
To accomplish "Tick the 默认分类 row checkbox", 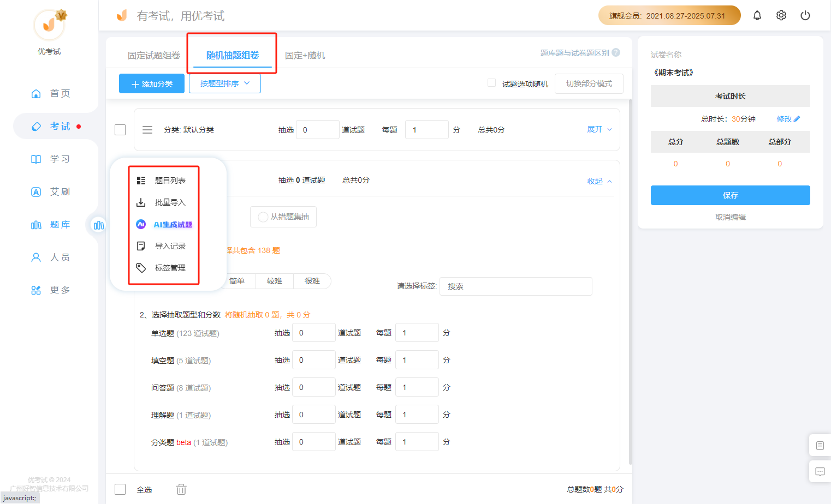I will point(120,130).
